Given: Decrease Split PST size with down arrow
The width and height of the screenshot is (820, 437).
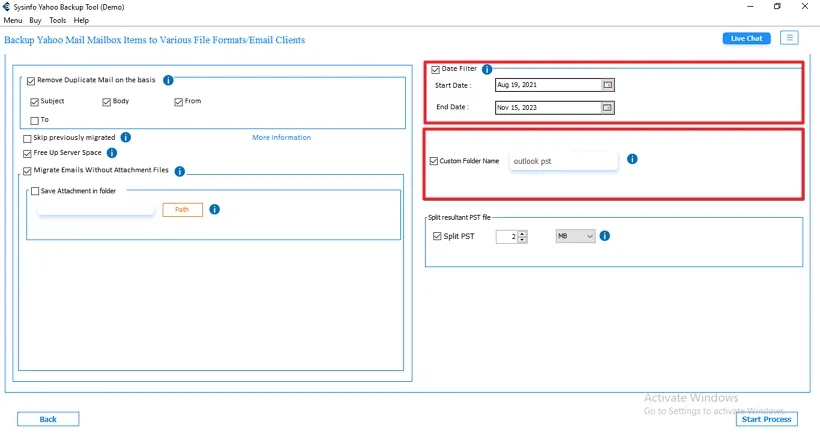Looking at the screenshot, I should [522, 239].
